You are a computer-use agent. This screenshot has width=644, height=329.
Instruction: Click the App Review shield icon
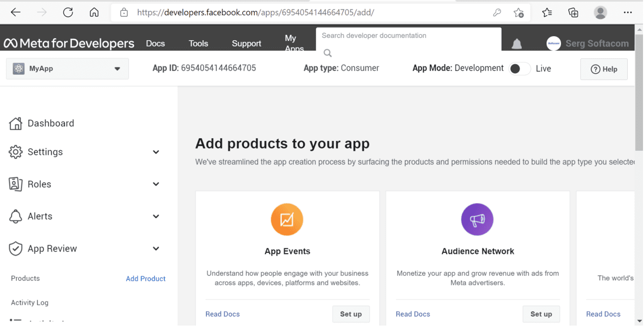(x=16, y=248)
